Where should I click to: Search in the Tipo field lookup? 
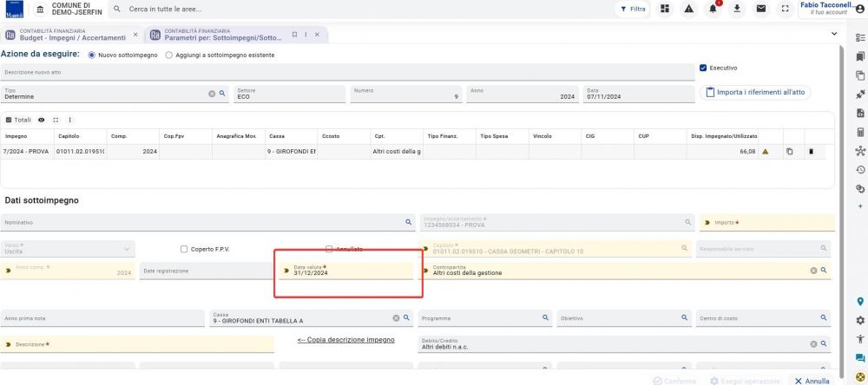222,94
